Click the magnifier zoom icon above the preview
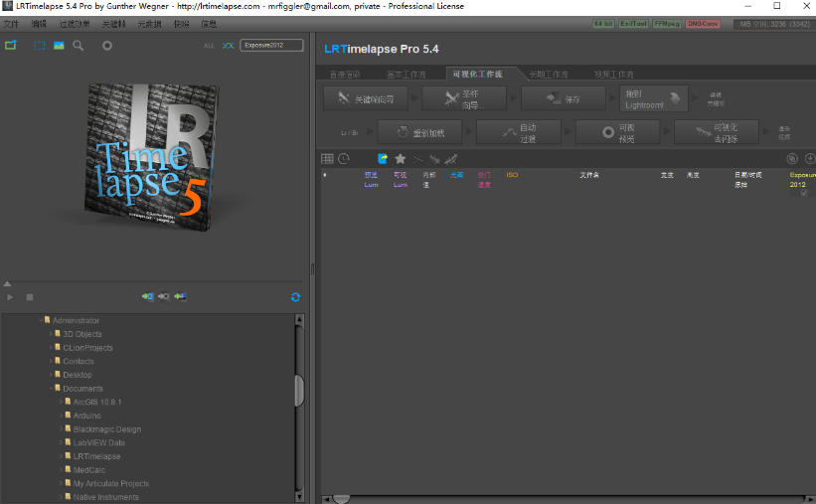 [x=78, y=46]
